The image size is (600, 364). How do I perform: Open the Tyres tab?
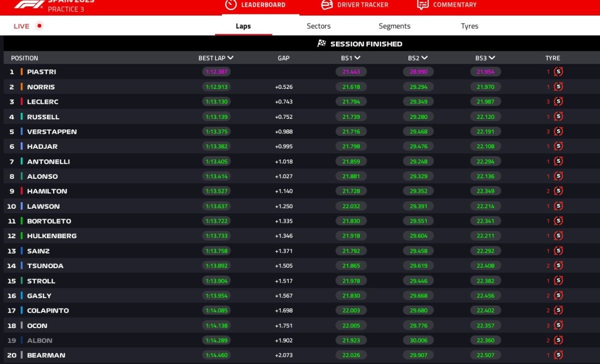(469, 26)
